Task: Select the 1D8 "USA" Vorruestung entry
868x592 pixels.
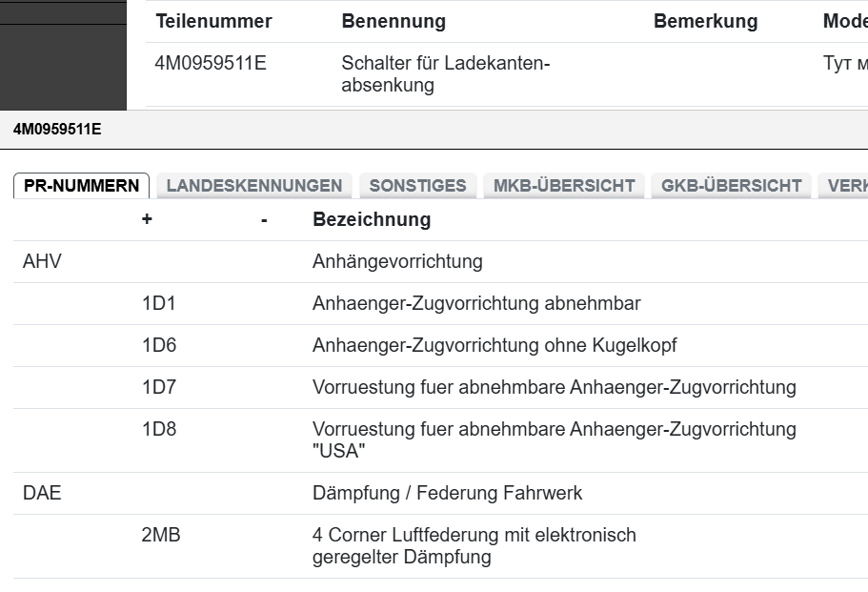Action: pyautogui.click(x=554, y=439)
